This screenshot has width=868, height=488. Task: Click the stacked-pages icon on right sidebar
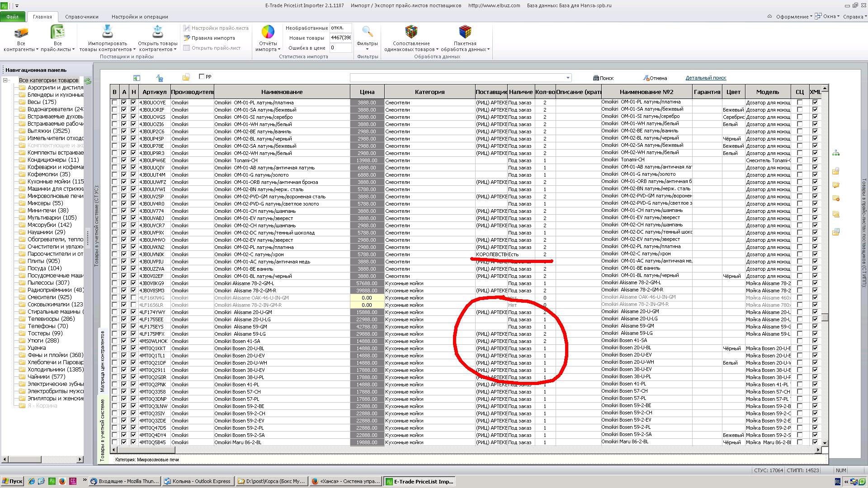(x=836, y=232)
